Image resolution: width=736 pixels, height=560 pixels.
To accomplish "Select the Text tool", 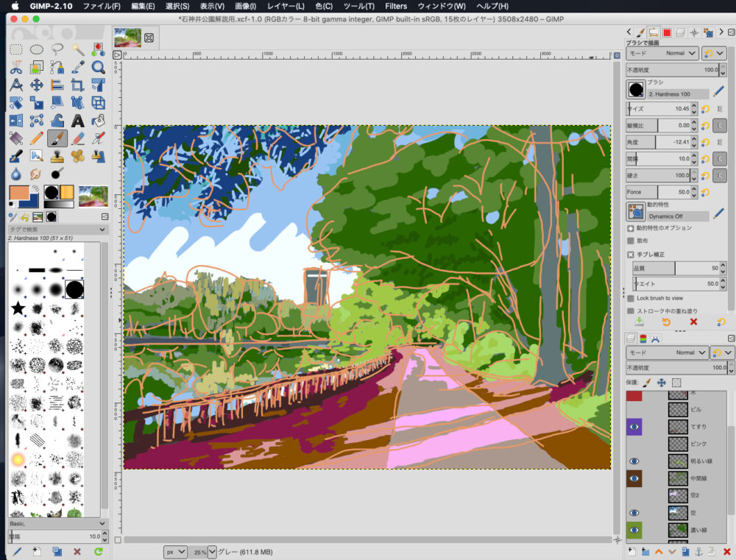I will 78,121.
